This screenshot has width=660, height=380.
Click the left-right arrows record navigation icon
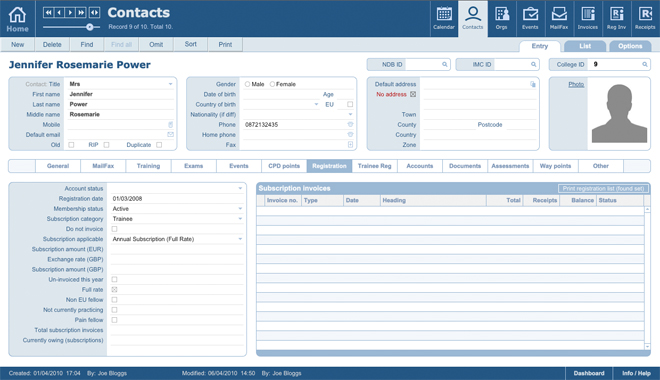click(x=95, y=13)
